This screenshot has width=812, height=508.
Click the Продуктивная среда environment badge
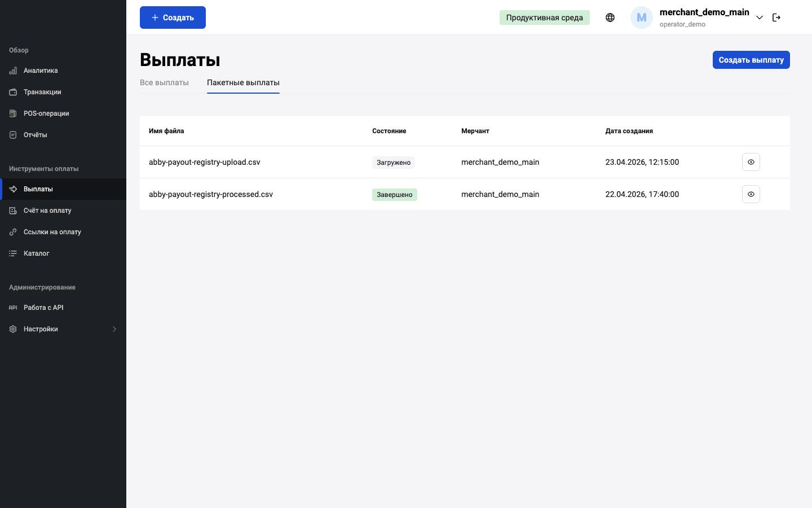coord(545,17)
